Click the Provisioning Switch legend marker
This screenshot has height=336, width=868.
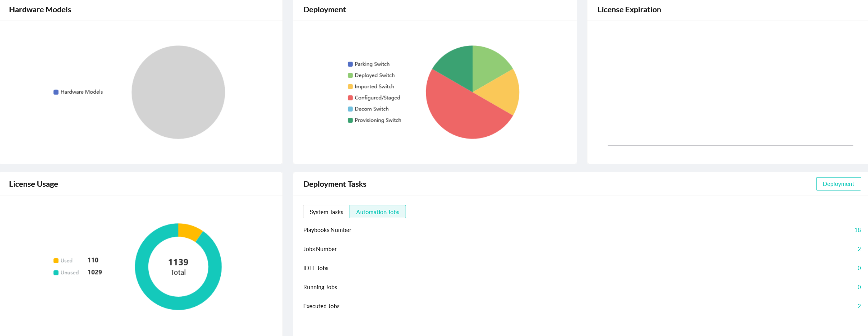pyautogui.click(x=350, y=120)
